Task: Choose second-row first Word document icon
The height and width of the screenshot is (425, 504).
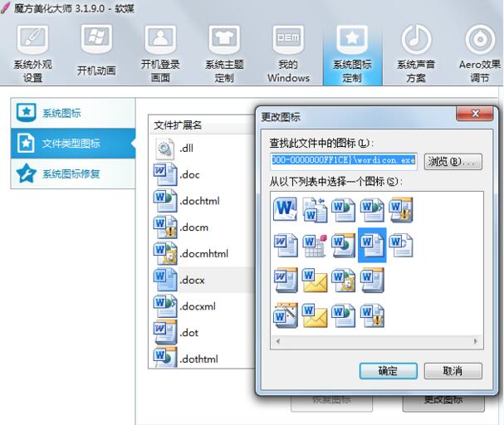Action: (x=285, y=246)
